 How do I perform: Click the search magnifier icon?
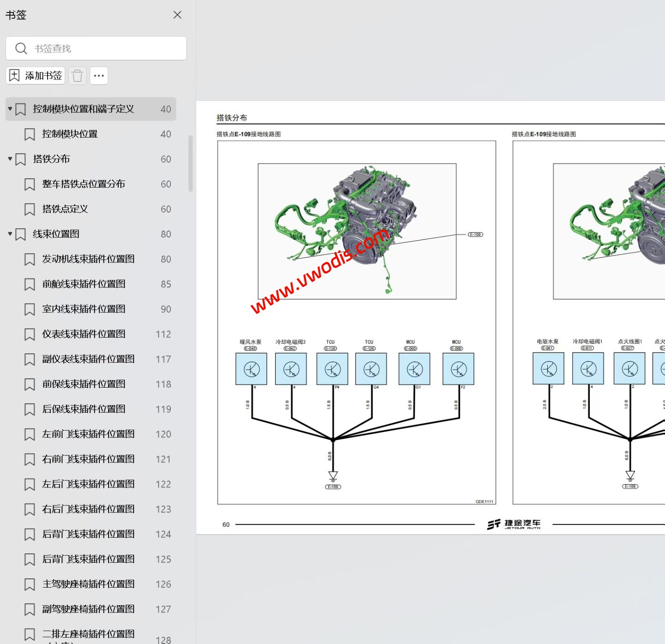click(x=21, y=49)
